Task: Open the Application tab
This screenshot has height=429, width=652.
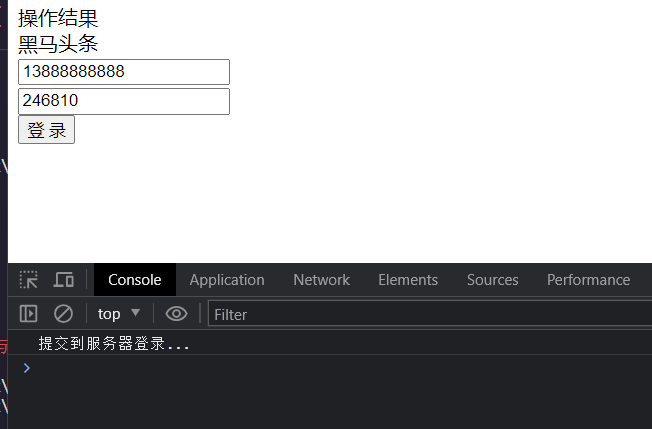Action: coord(227,280)
